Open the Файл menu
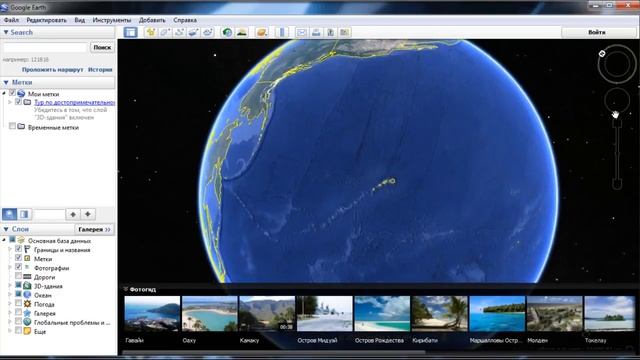The height and width of the screenshot is (360, 640). tap(11, 20)
